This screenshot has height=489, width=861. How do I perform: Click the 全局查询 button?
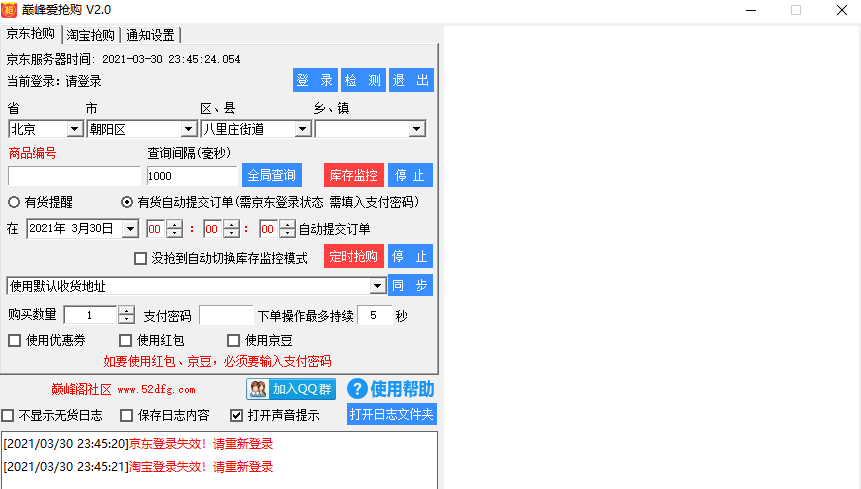coord(272,175)
